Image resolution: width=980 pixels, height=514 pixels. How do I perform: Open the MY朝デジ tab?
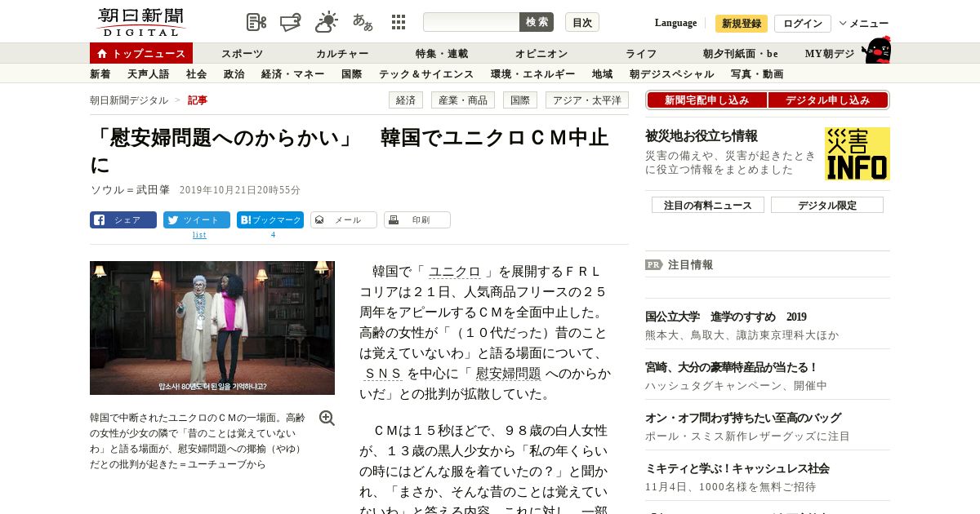point(830,54)
